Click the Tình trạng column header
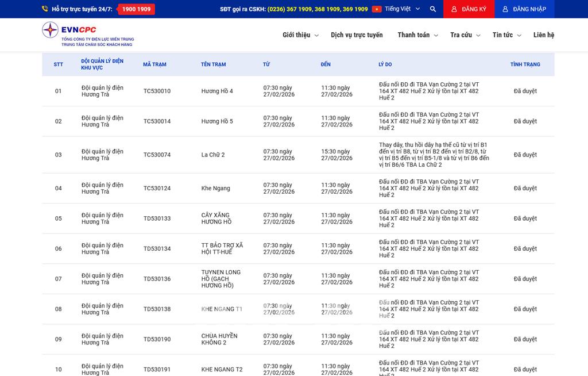 [525, 64]
